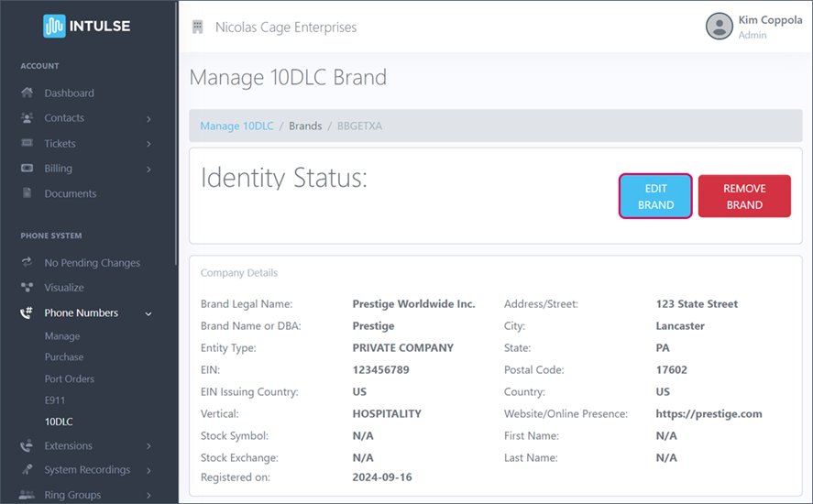Click the Billing card icon
Image resolution: width=813 pixels, height=504 pixels.
point(27,169)
